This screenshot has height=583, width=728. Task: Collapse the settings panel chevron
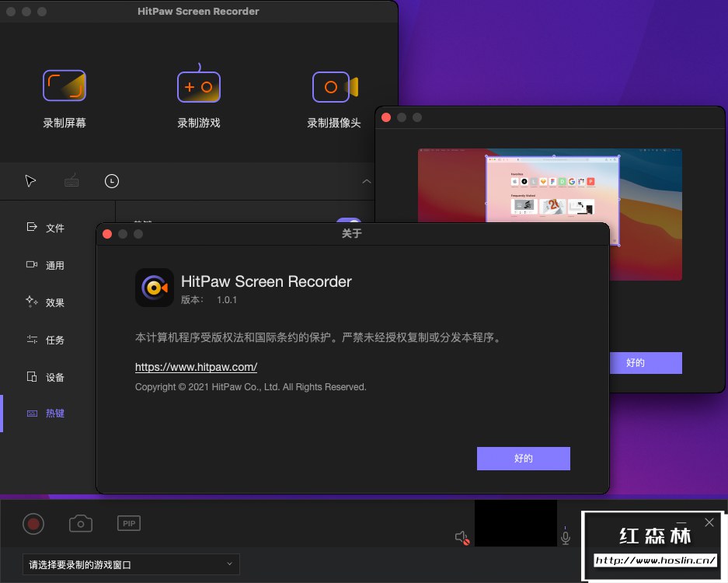point(366,181)
